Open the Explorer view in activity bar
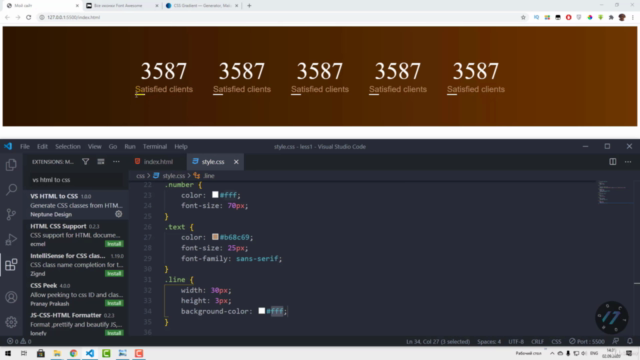Viewport: 640px width, 360px height. point(11,165)
